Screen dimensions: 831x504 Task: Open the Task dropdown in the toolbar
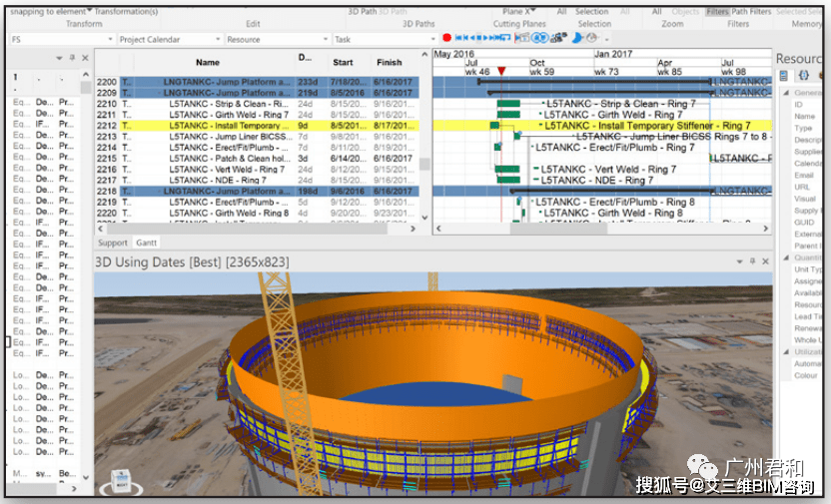coord(432,39)
